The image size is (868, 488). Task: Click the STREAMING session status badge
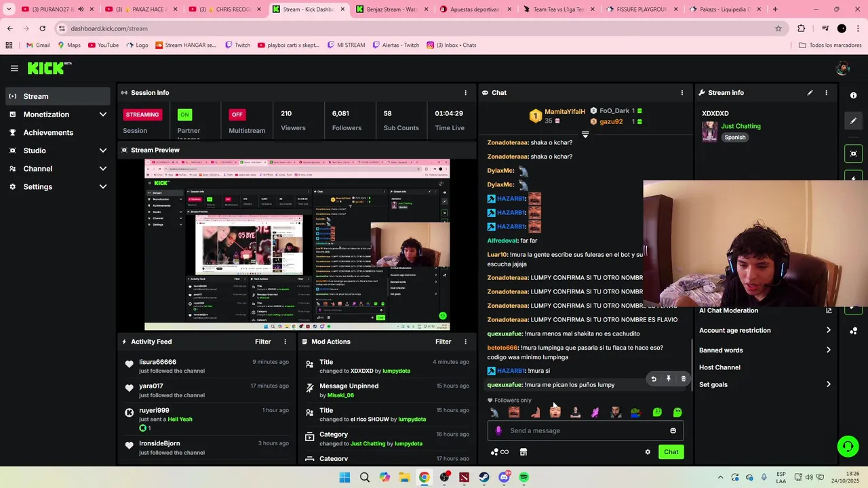coord(142,115)
